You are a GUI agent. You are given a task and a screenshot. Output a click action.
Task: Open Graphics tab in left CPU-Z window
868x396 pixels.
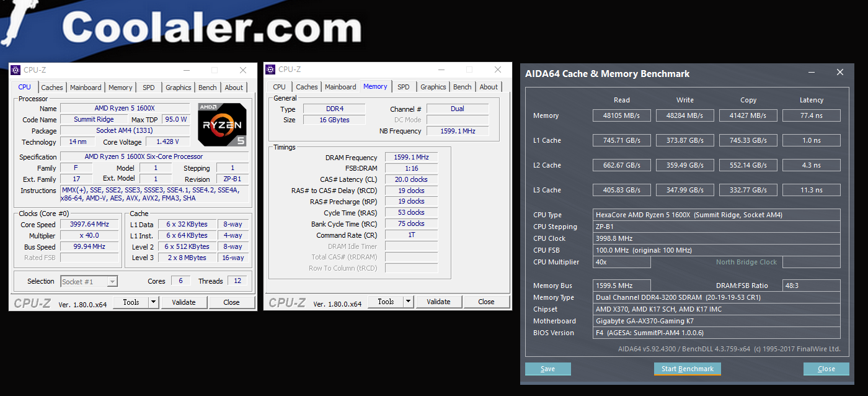179,88
